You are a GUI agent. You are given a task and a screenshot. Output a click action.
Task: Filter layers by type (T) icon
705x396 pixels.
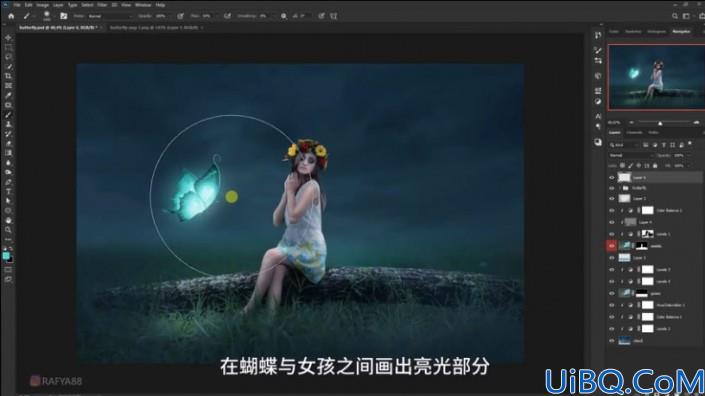click(664, 145)
